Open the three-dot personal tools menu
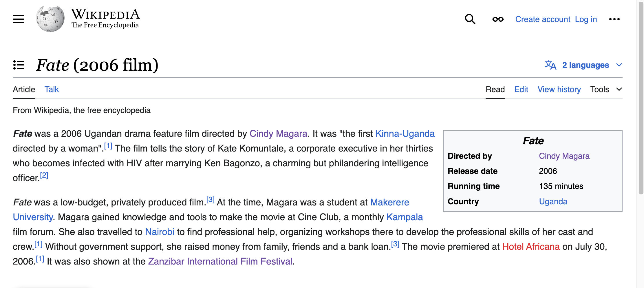This screenshot has width=644, height=288. coord(614,19)
